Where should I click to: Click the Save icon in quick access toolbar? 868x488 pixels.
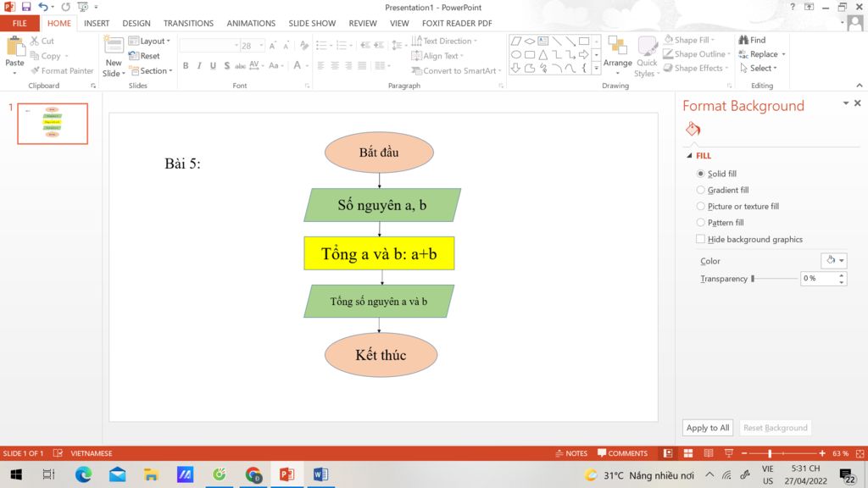click(26, 7)
